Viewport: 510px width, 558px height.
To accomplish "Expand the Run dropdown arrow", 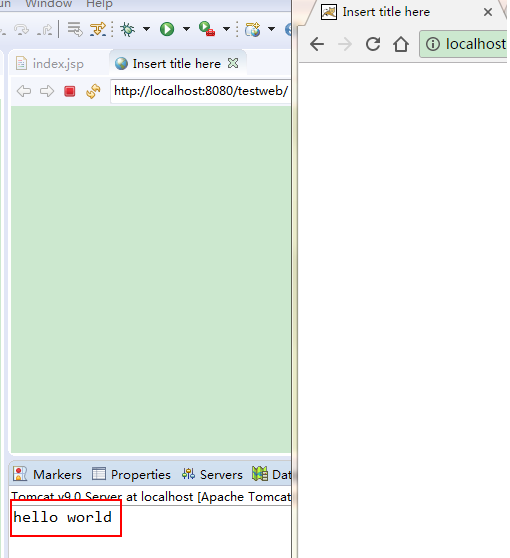I will [186, 29].
